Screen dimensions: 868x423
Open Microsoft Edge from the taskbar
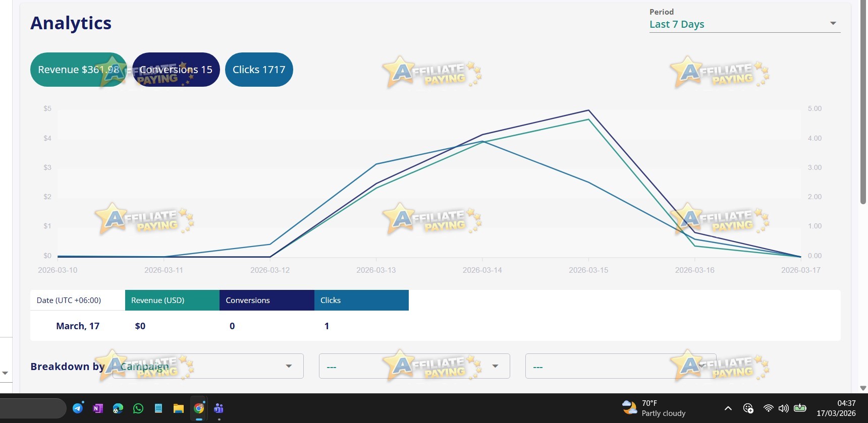click(118, 408)
